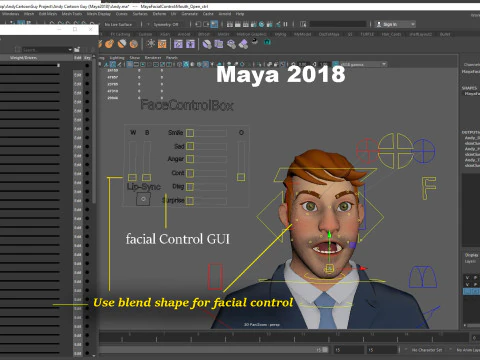This screenshot has width=480, height=360.
Task: Open the Deform menu
Action: pos(159,14)
